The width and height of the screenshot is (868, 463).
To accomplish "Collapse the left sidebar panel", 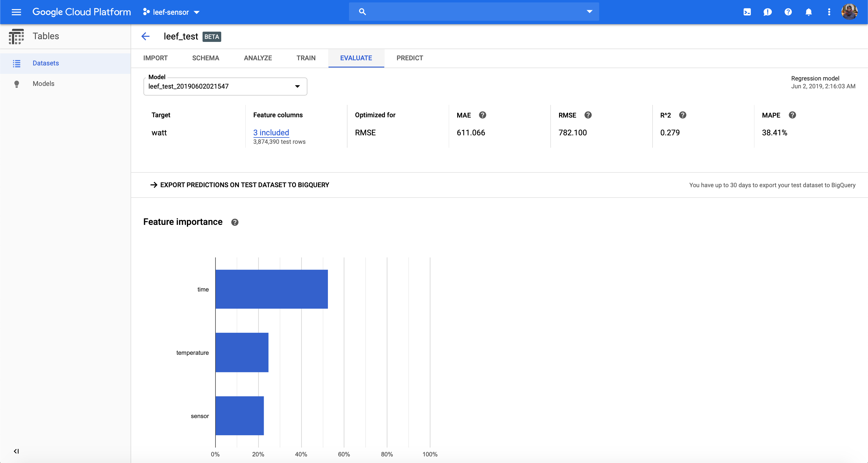I will 16,451.
